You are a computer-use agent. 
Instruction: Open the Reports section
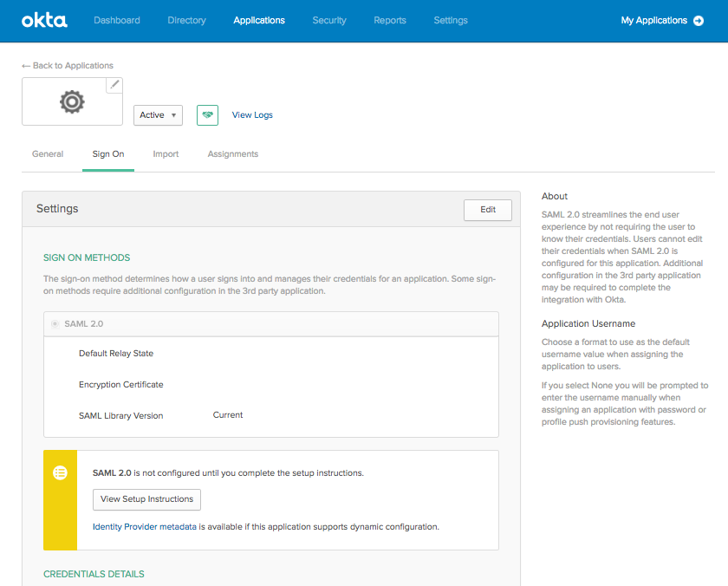coord(390,20)
